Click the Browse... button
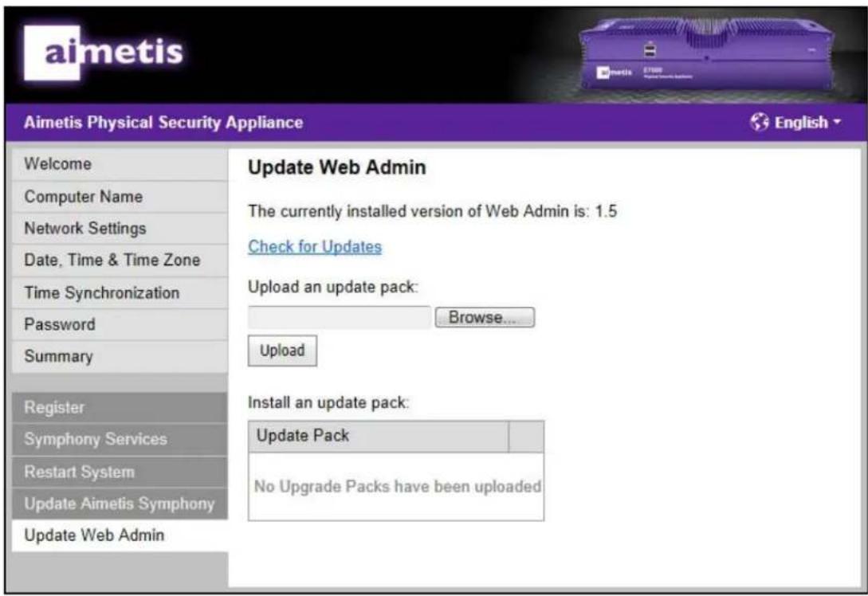 pos(485,318)
